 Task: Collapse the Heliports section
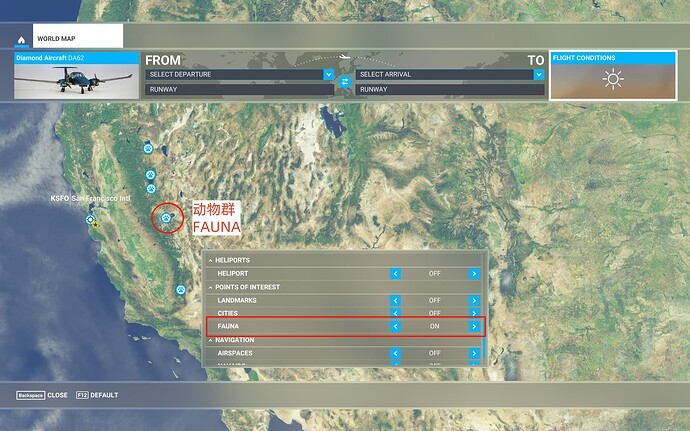tap(210, 260)
